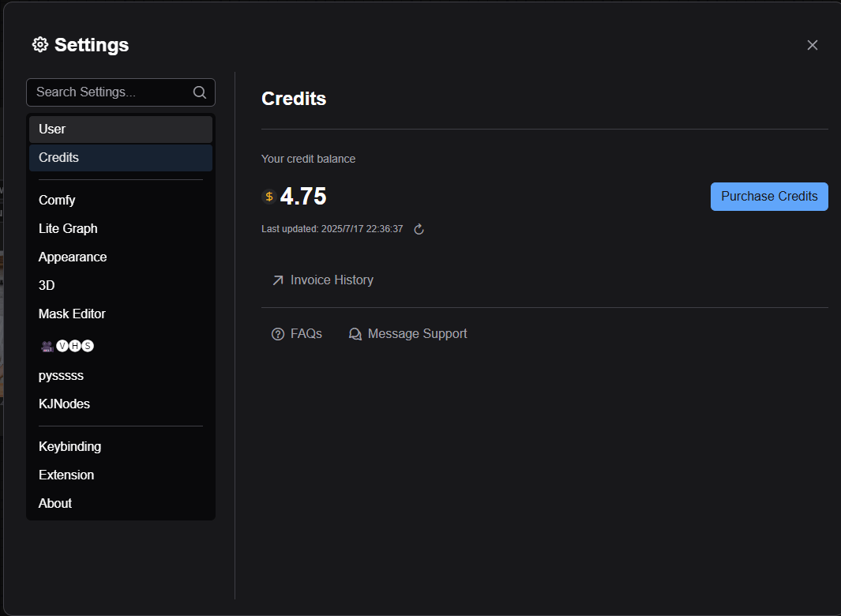Image resolution: width=841 pixels, height=616 pixels.
Task: Type in the Search Settings field
Action: click(111, 92)
